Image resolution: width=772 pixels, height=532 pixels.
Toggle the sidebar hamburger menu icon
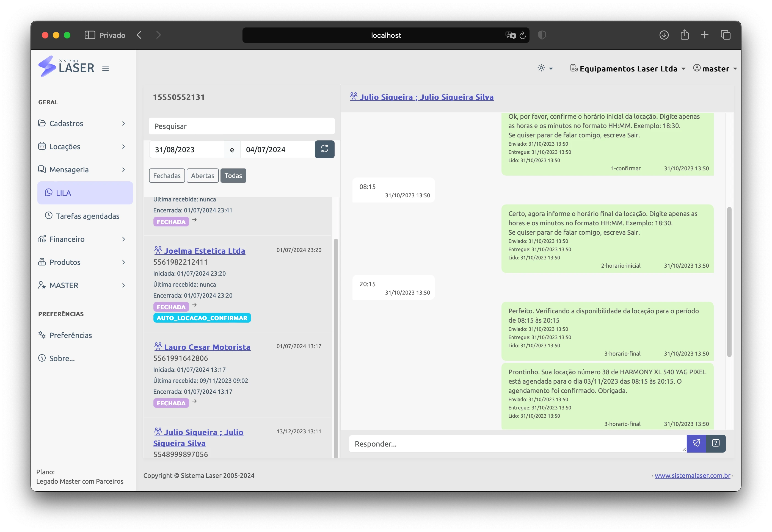click(x=105, y=68)
